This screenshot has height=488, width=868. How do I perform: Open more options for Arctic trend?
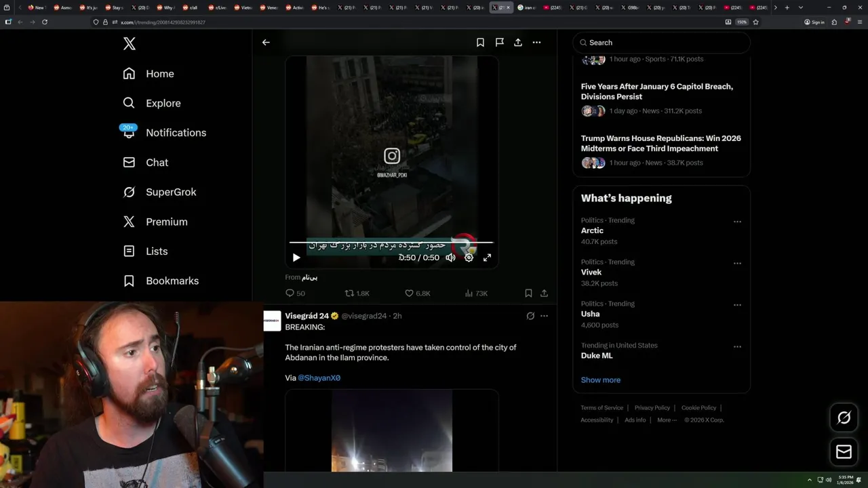click(x=737, y=222)
